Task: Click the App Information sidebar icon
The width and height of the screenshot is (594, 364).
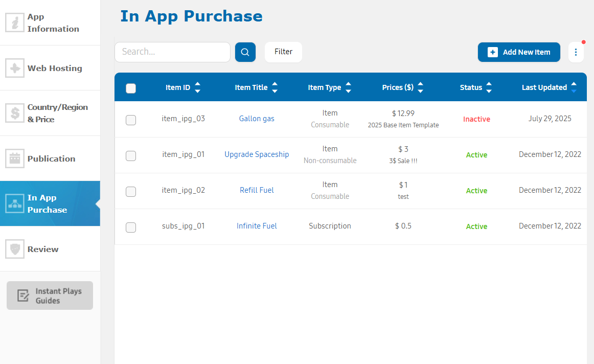Action: (15, 22)
